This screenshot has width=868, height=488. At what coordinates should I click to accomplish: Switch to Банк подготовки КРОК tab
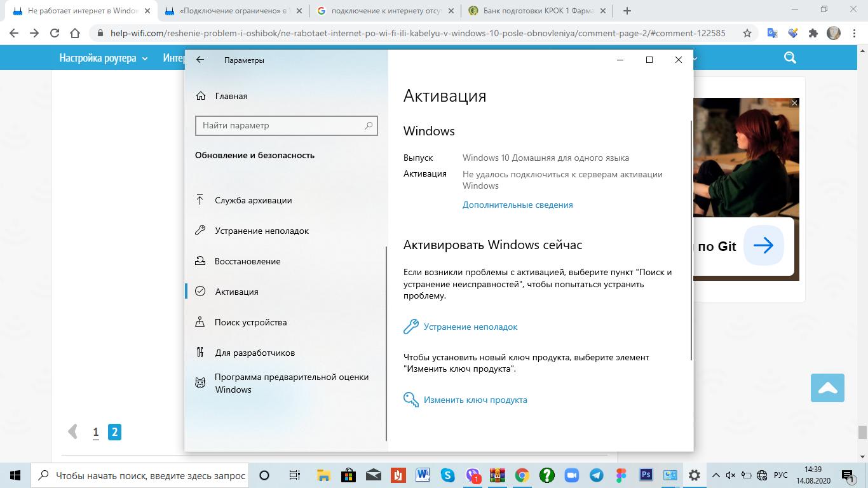[537, 11]
